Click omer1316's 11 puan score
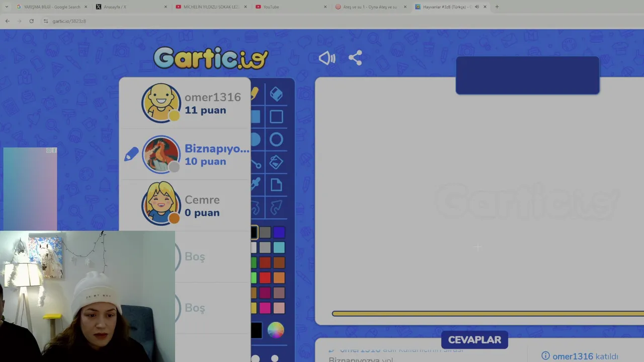The height and width of the screenshot is (362, 644). point(205,110)
